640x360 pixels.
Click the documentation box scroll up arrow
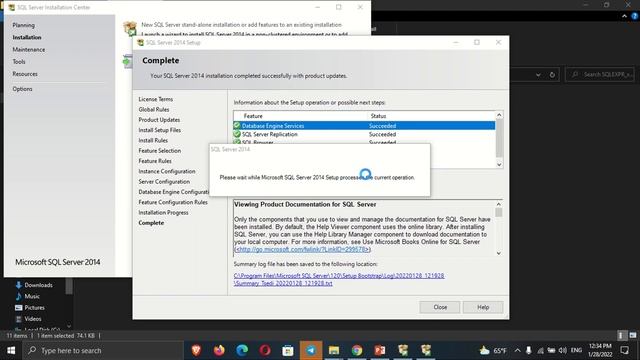tap(499, 204)
